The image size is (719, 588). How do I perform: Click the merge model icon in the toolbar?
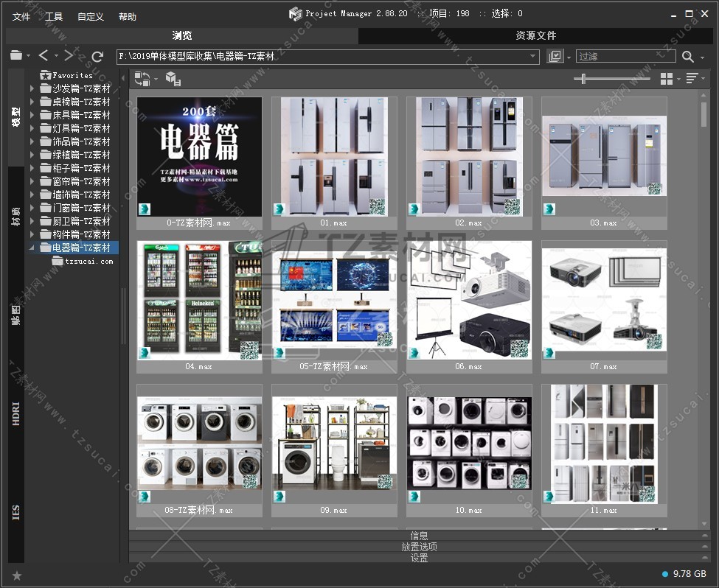click(x=173, y=79)
